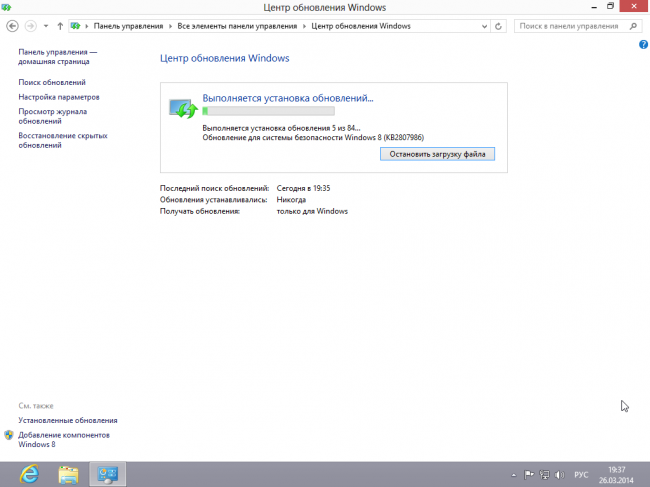Launch Internet Explorer from the taskbar

point(29,473)
